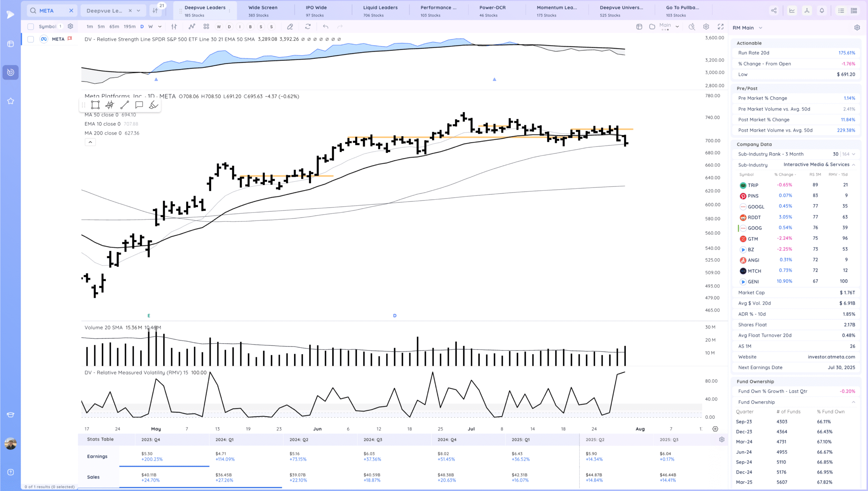Click the share icon in top bar

pos(774,11)
